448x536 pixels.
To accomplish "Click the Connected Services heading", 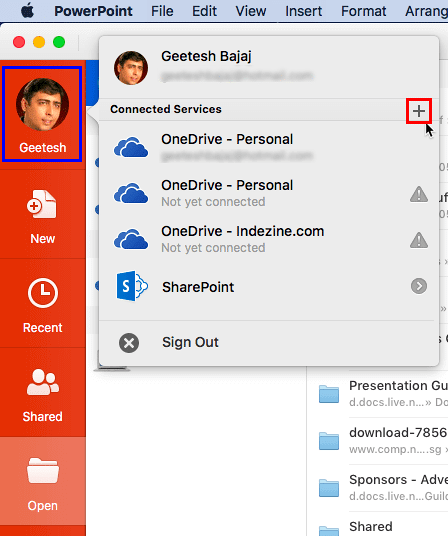I will tap(166, 109).
